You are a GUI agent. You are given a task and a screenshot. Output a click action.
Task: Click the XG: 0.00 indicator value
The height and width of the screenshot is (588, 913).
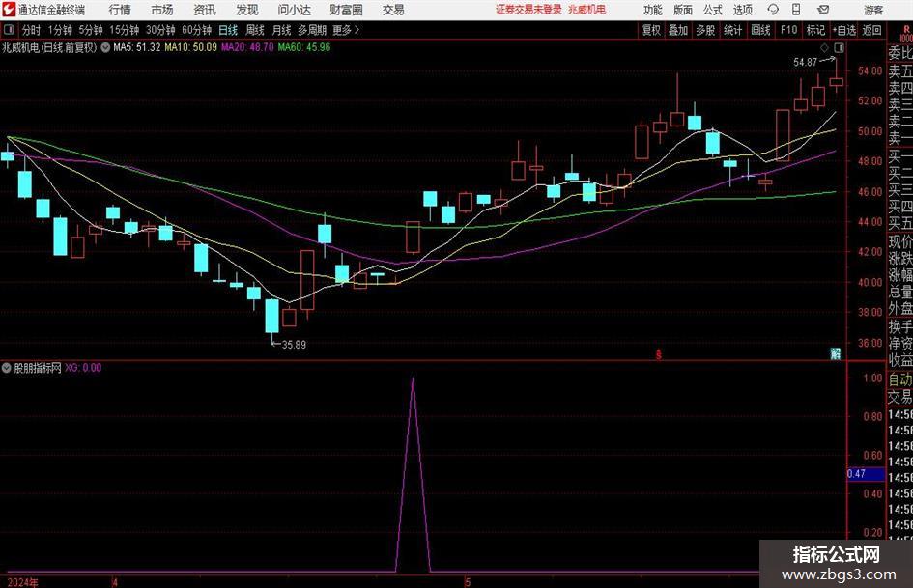point(83,368)
